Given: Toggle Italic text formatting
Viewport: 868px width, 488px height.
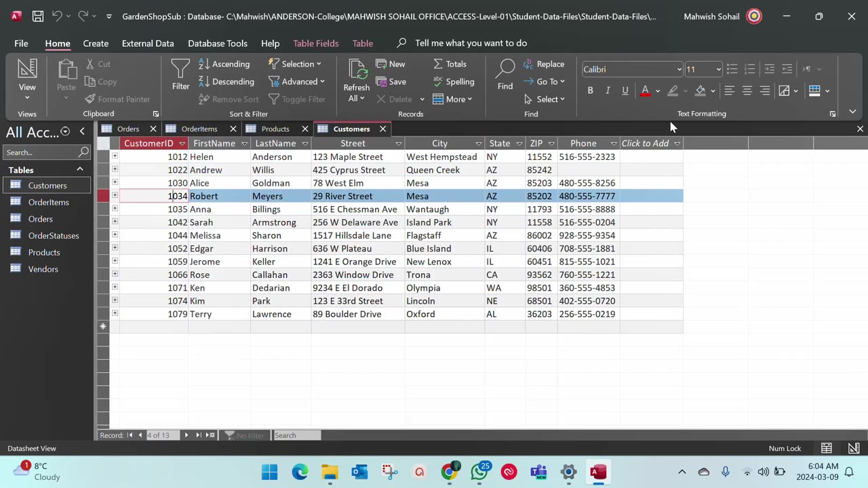Looking at the screenshot, I should tap(608, 90).
